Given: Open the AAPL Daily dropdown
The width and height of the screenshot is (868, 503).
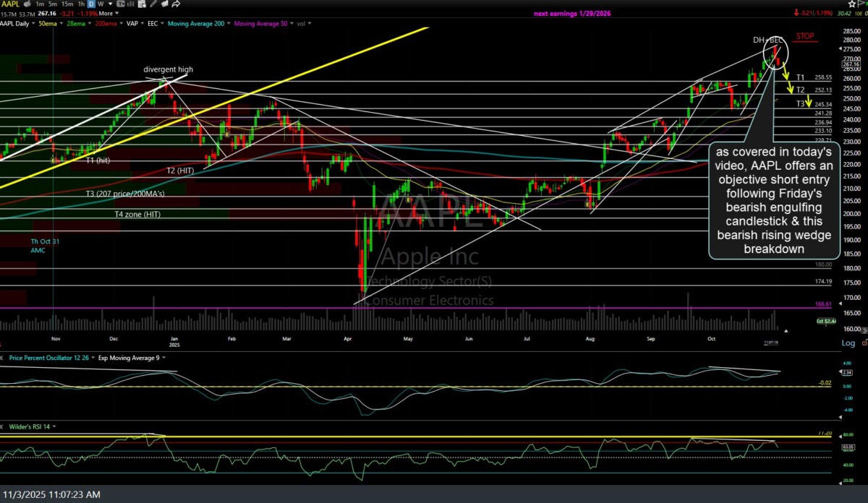Looking at the screenshot, I should 22,22.
